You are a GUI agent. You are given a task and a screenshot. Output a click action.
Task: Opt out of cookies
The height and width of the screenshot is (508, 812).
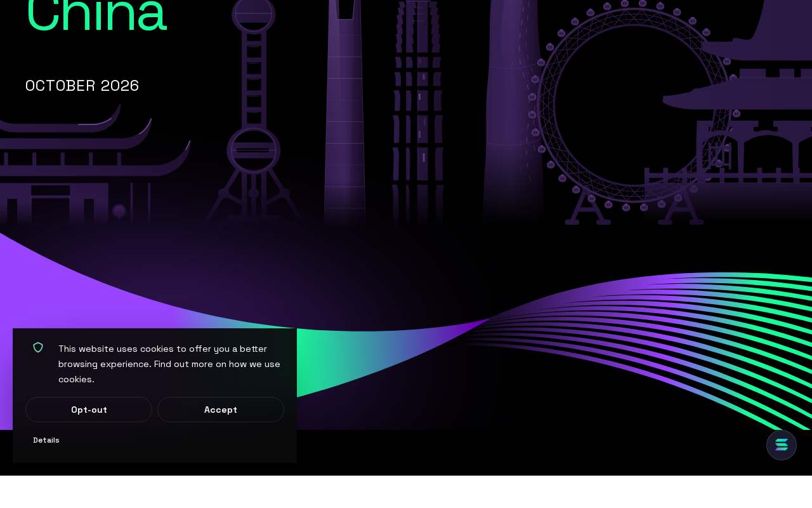point(89,410)
